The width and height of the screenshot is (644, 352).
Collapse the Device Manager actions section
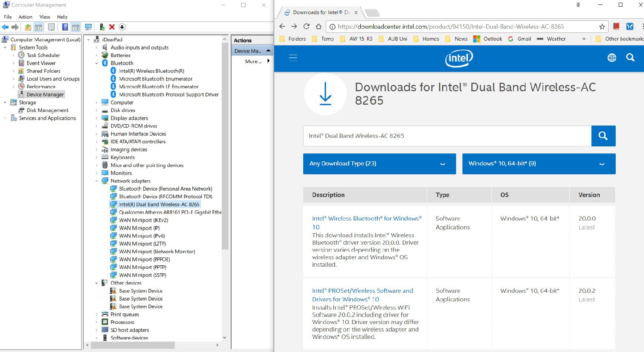[x=268, y=51]
